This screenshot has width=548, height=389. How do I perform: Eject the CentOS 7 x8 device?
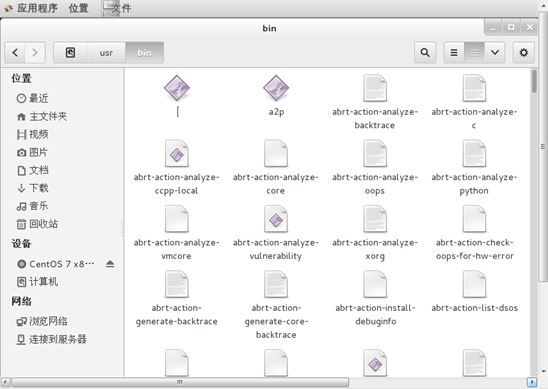110,264
